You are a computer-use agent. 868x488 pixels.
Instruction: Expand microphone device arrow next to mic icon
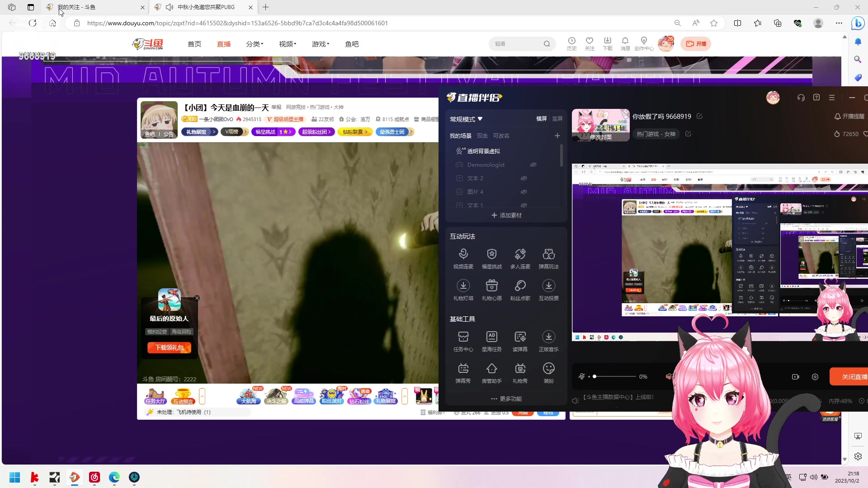[x=589, y=377]
